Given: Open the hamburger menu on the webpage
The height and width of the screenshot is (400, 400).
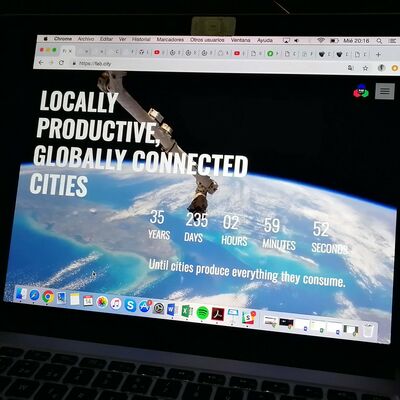Looking at the screenshot, I should (x=385, y=91).
